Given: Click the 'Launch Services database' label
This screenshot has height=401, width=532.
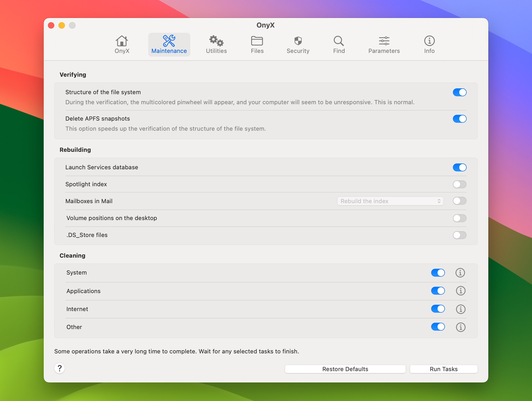Looking at the screenshot, I should tap(102, 167).
